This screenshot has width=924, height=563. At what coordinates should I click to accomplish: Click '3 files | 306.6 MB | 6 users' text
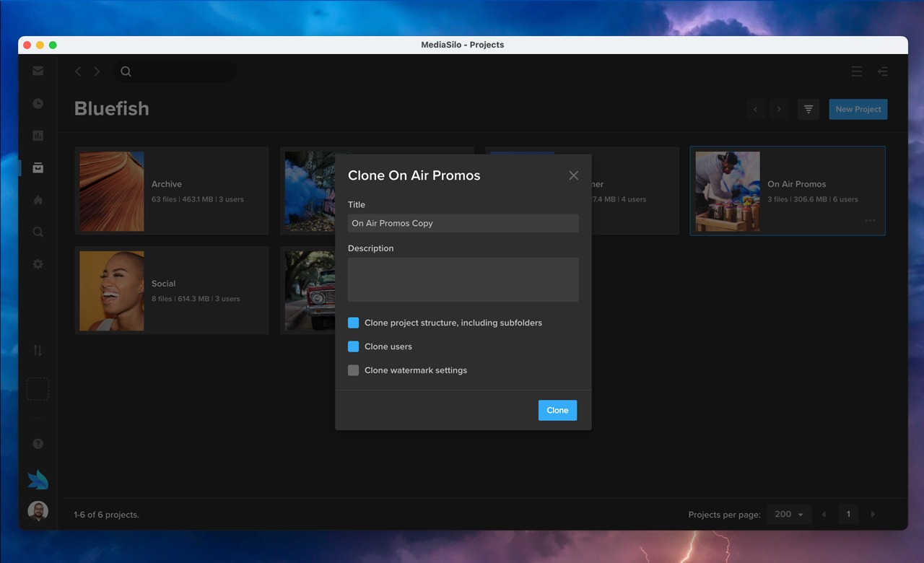(x=813, y=199)
